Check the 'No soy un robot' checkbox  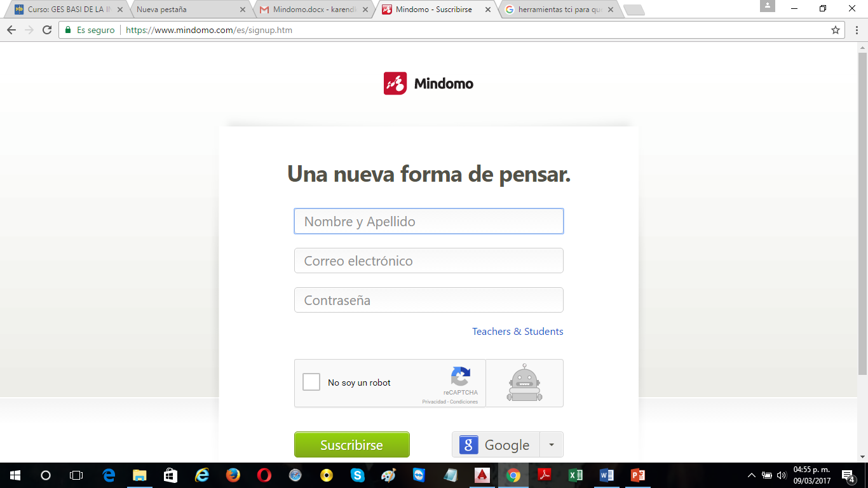[311, 383]
